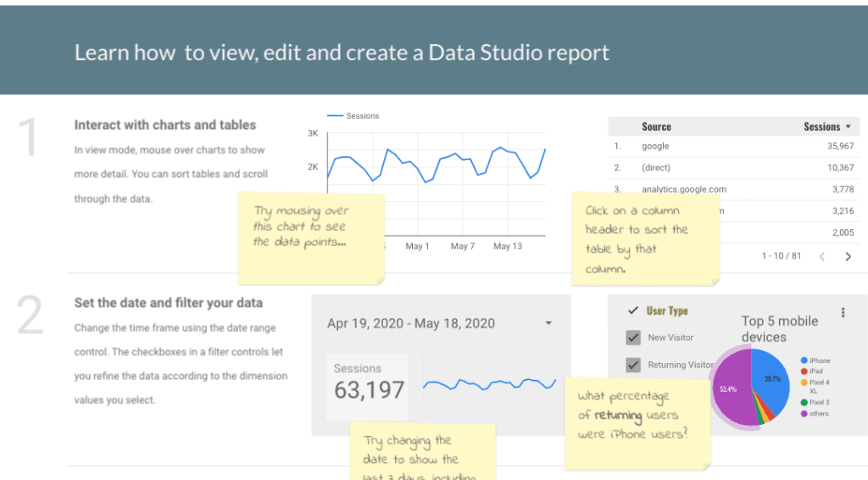Screen dimensions: 868x480
Task: Click the analytics.google.com source entry
Action: [x=683, y=189]
